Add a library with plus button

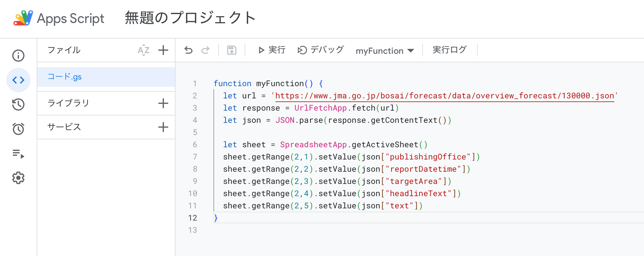tap(163, 103)
